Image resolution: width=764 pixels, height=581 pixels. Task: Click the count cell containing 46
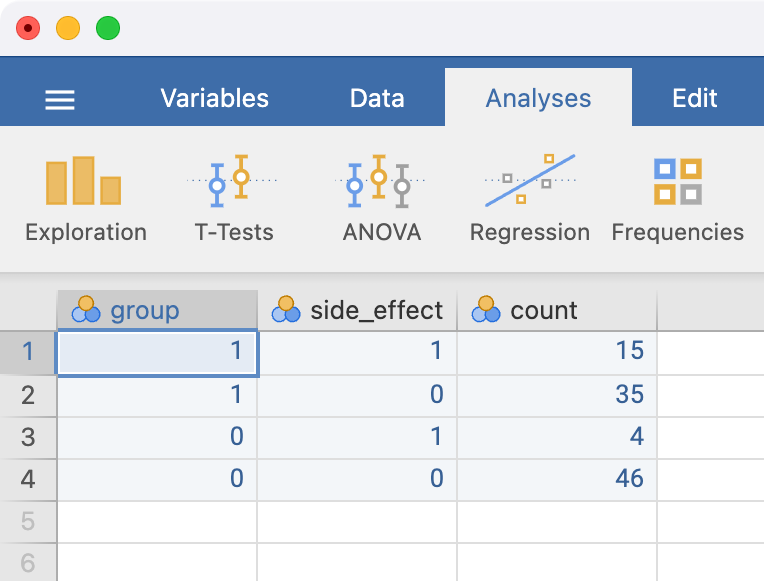click(556, 479)
